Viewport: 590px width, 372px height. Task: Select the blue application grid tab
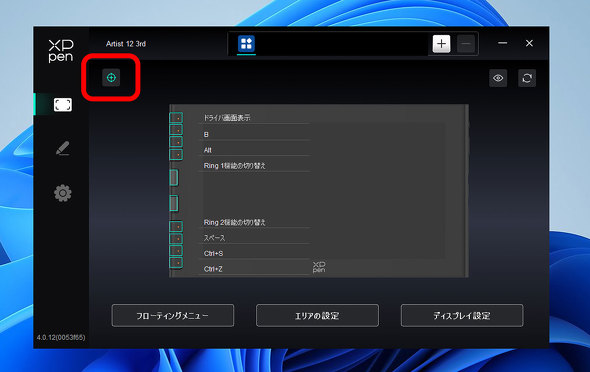[x=246, y=44]
